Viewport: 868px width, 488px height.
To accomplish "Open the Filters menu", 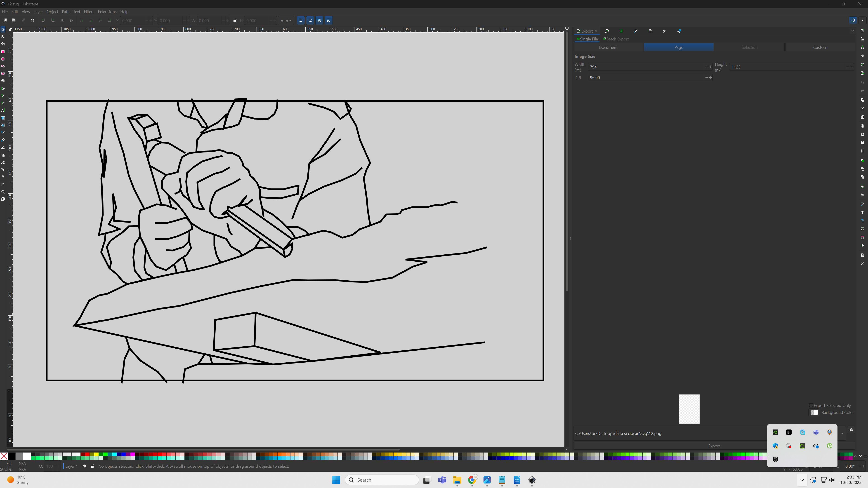I will [89, 12].
